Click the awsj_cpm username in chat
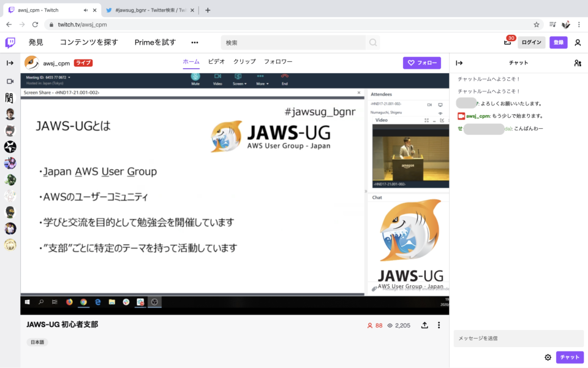588x368 pixels. point(478,116)
